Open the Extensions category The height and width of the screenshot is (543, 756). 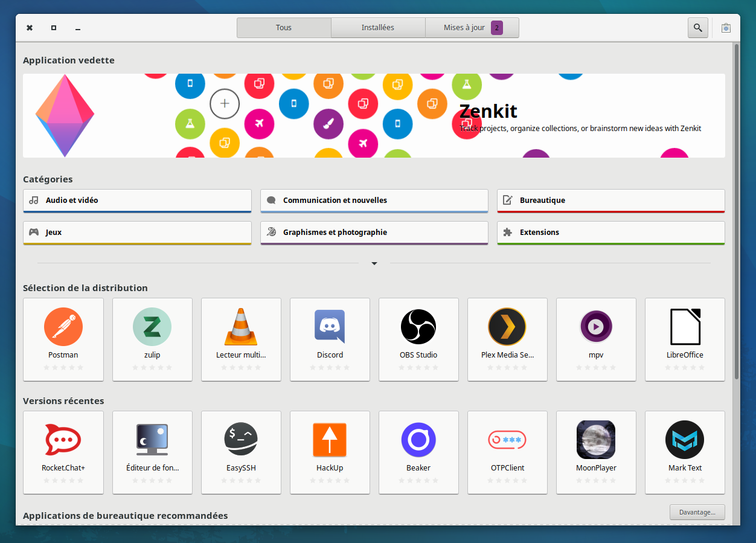610,233
